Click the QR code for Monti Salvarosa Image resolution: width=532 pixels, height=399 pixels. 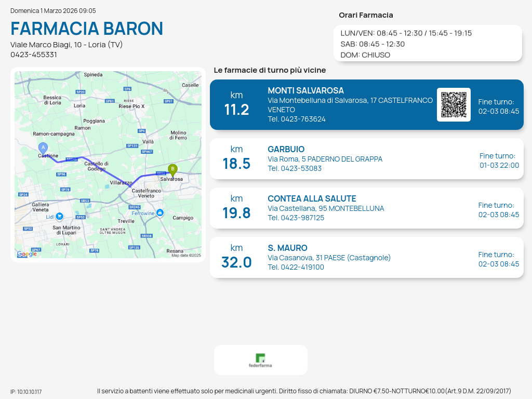454,104
